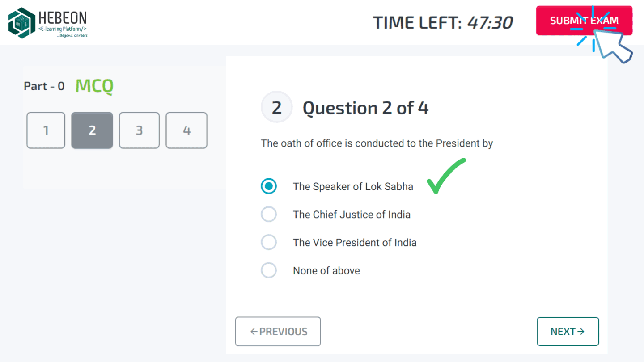
Task: Advance to next question with NEXT button
Action: pos(568,331)
